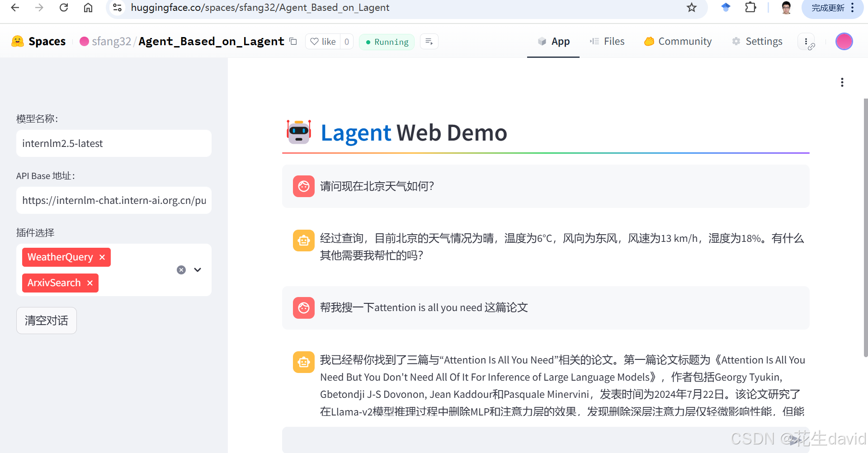Screen dimensions: 868x453
Task: Like this space with the heart button
Action: click(x=323, y=42)
